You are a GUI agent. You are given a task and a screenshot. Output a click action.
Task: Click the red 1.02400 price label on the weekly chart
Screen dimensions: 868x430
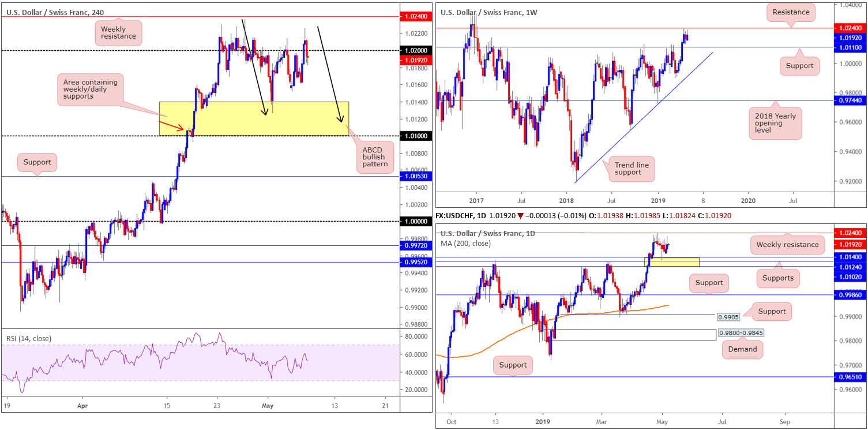(850, 28)
